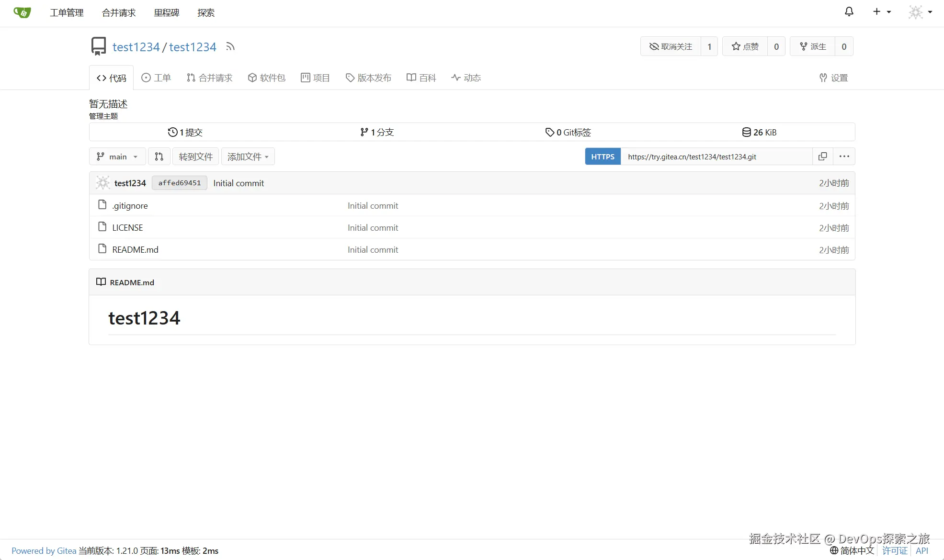Copy repository URL with clipboard icon
Screen dimensions: 944x560
click(x=822, y=157)
